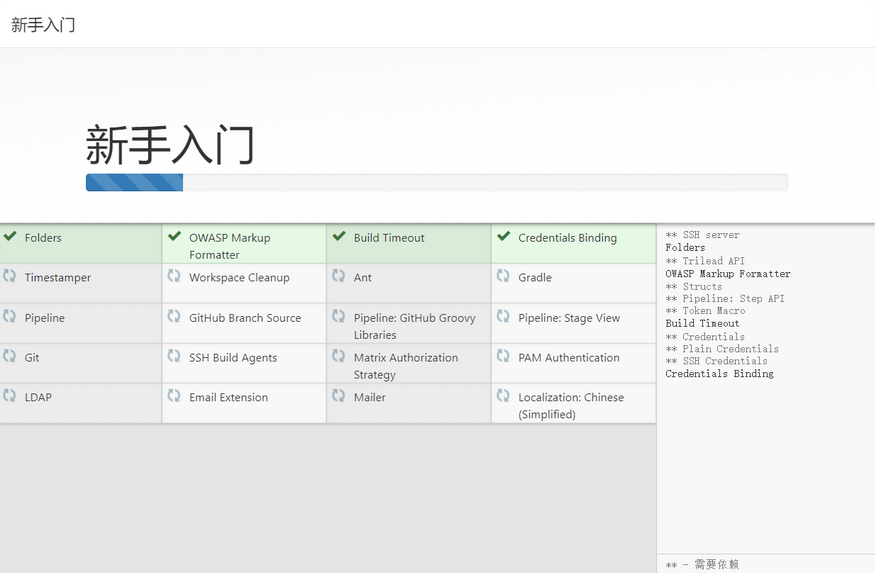875x573 pixels.
Task: Click the installation progress bar
Action: coord(436,182)
